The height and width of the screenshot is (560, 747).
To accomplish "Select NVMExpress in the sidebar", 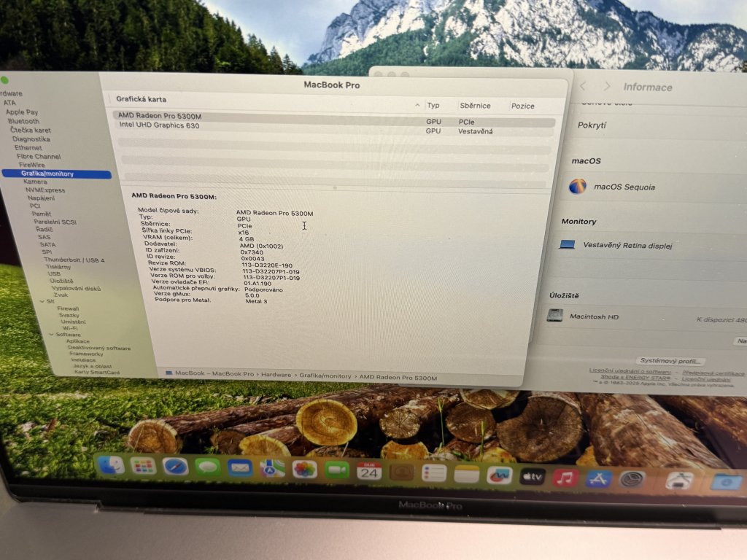I will [x=45, y=190].
